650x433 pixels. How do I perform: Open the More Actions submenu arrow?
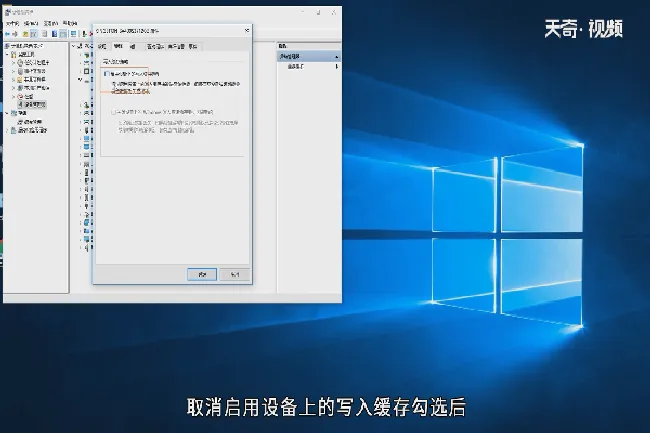tap(337, 66)
